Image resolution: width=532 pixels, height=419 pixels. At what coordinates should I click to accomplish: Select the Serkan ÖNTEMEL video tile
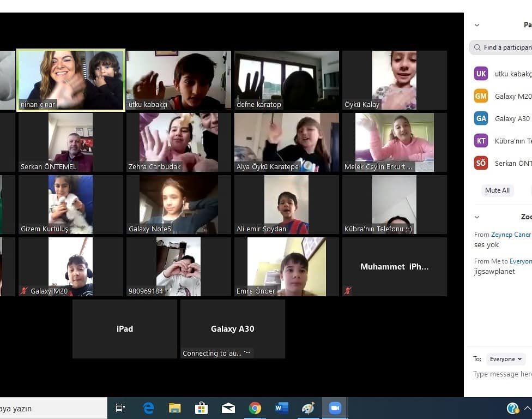click(x=71, y=142)
